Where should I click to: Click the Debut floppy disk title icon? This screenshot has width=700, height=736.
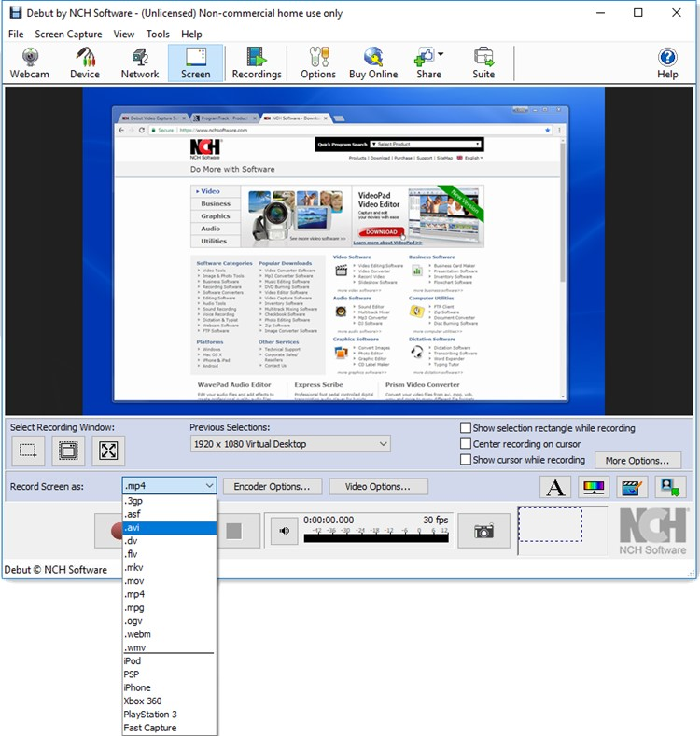[x=16, y=12]
